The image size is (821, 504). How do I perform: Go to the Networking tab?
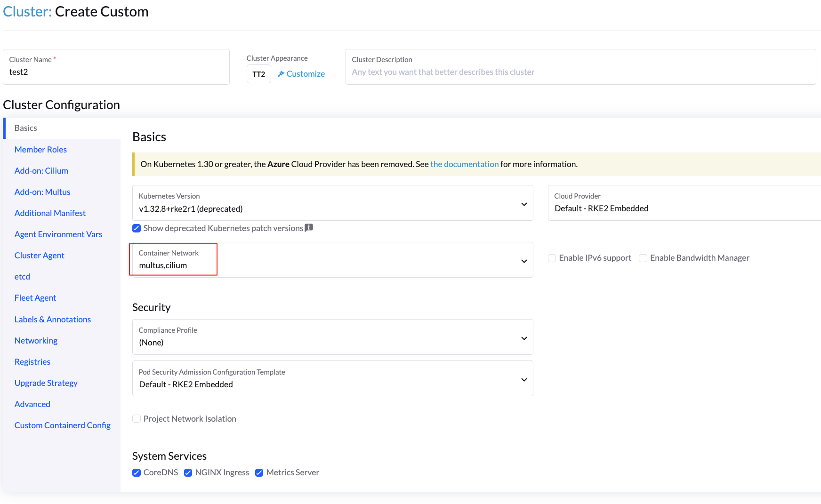[x=36, y=341]
